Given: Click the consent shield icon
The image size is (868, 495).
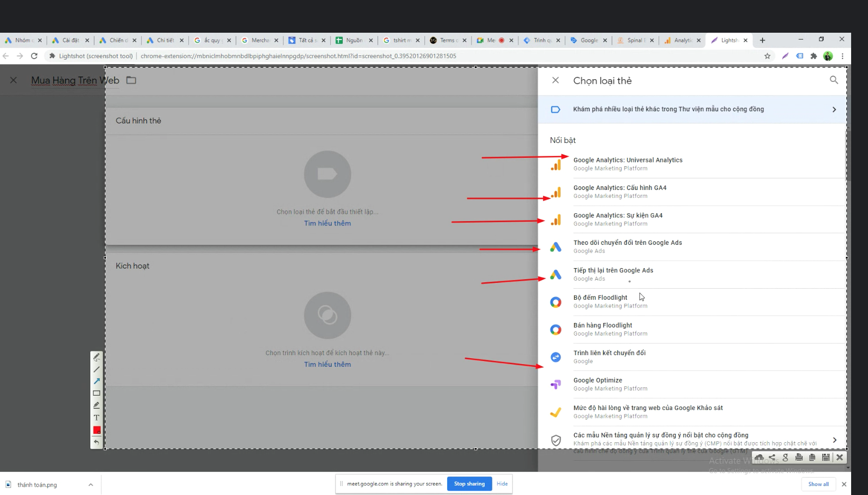Looking at the screenshot, I should (556, 440).
